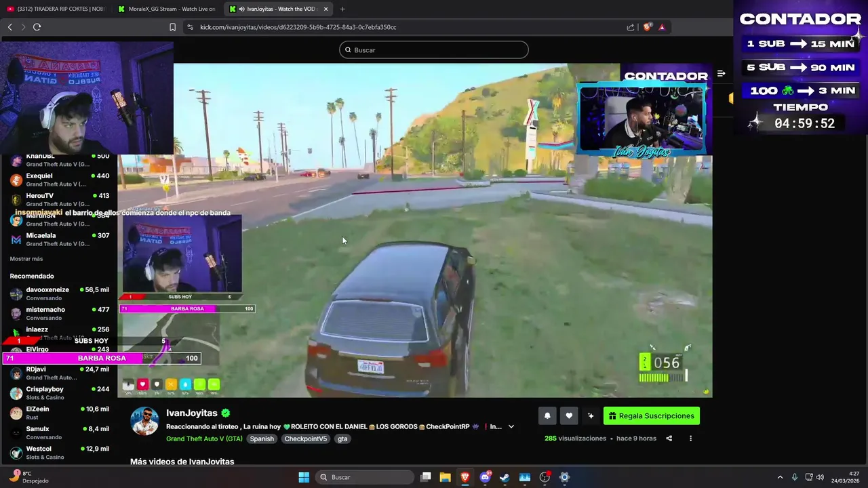Click the Windows taskbar Buscar search box
The image size is (868, 488).
(x=366, y=477)
